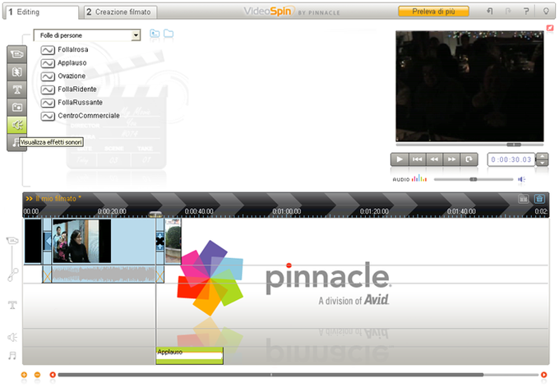Open the video clips album icon
Screen dimensions: 559x392
[16, 54]
